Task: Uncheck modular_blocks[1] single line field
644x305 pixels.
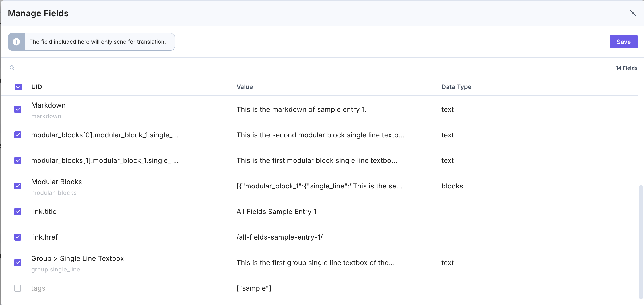Action: (x=18, y=160)
